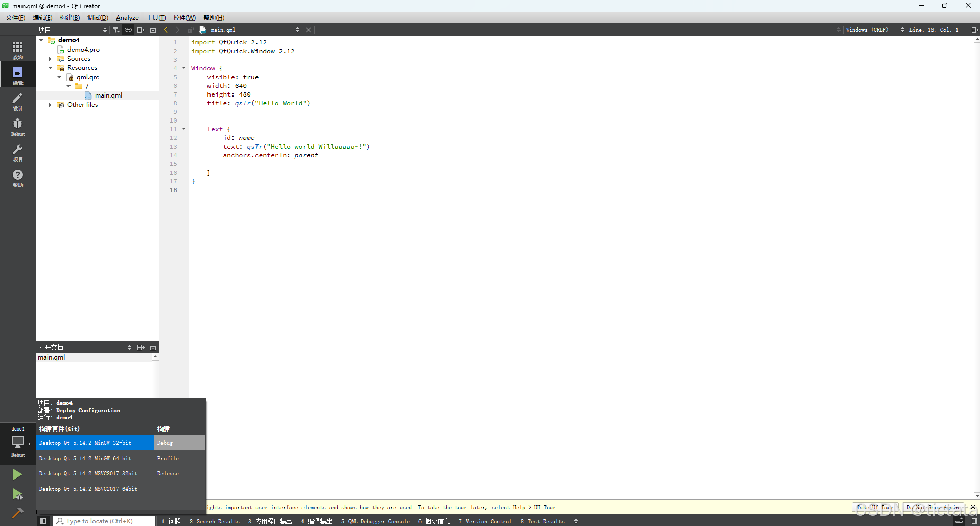Choose the Profile build configuration
This screenshot has height=526, width=980.
[180, 458]
